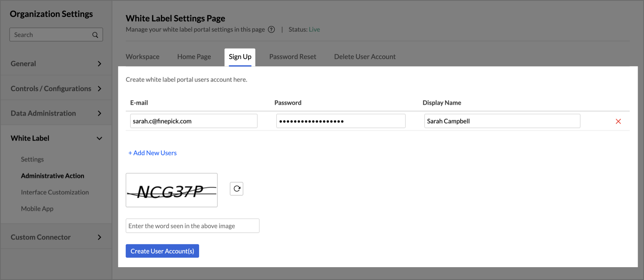This screenshot has width=644, height=280.
Task: Open Settings under White Label
Action: [32, 159]
